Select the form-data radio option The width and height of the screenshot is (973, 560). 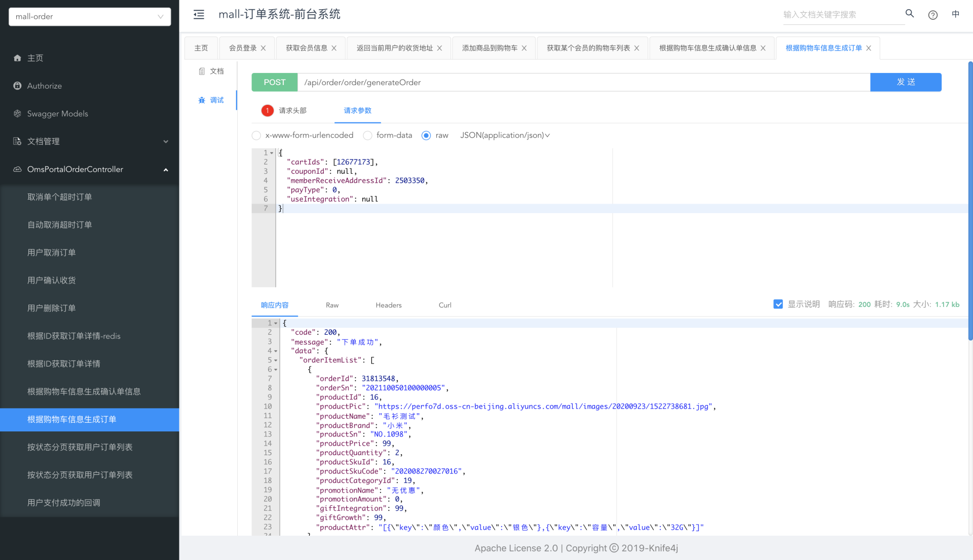[x=368, y=136]
